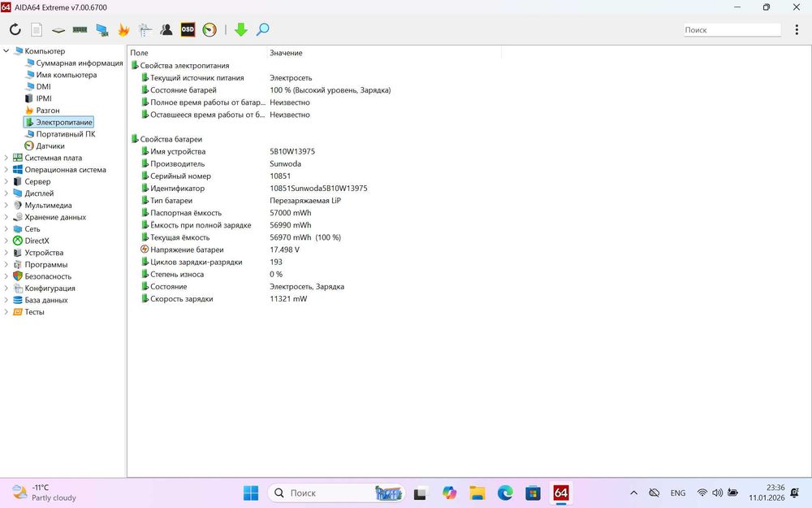Open File Explorer from the taskbar
This screenshot has height=508, width=812.
click(477, 493)
